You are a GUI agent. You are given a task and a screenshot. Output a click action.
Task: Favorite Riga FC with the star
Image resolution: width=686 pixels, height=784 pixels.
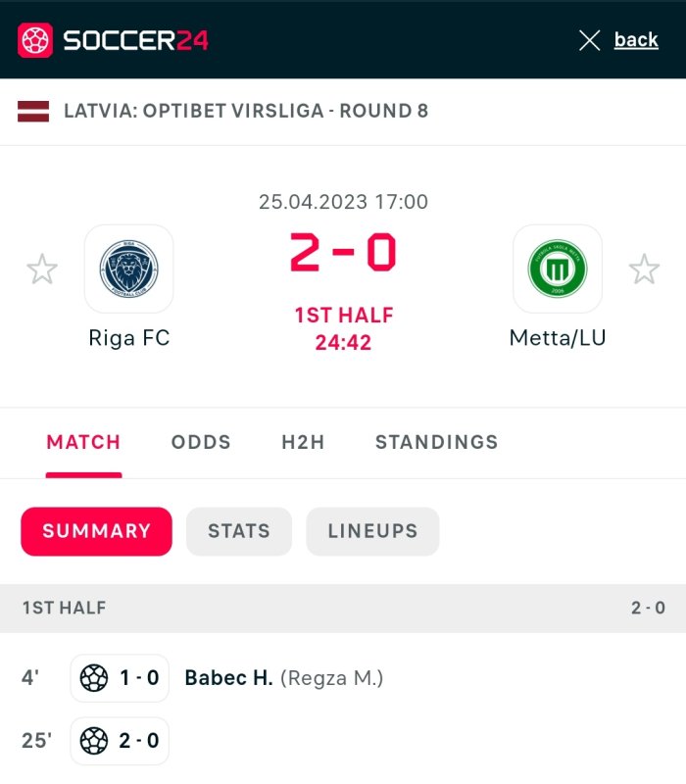click(x=42, y=269)
